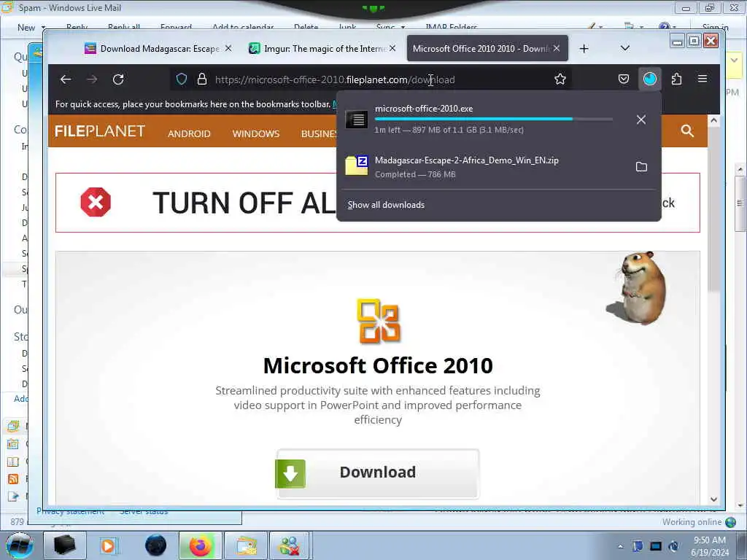
Task: Close the Download Madagascar tab
Action: [x=228, y=48]
